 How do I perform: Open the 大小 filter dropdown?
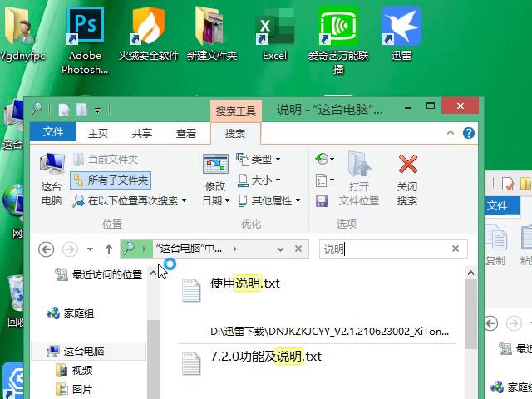(259, 180)
